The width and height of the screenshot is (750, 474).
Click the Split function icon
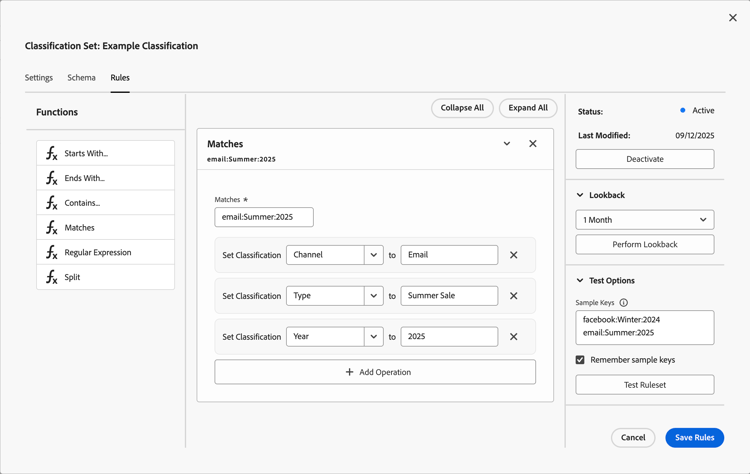point(52,277)
